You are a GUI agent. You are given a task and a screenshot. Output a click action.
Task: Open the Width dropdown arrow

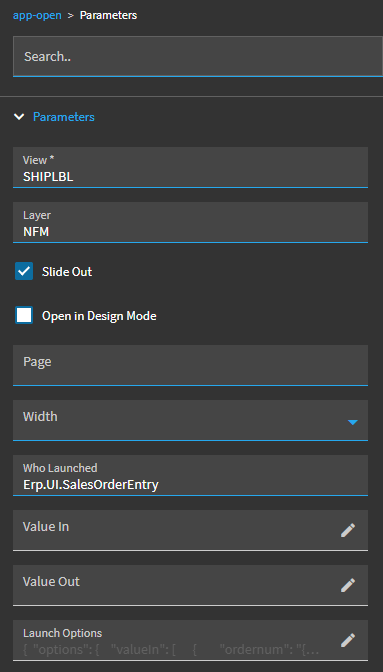tap(353, 423)
